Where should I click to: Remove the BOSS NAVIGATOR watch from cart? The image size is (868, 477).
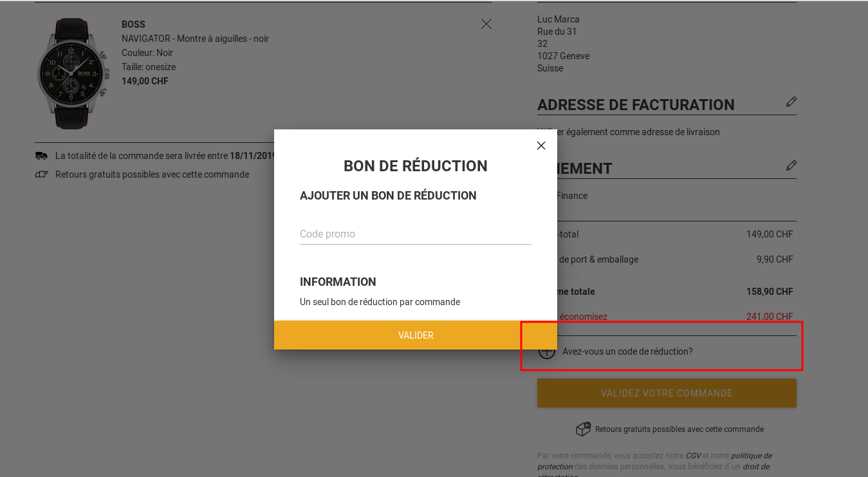click(x=486, y=24)
